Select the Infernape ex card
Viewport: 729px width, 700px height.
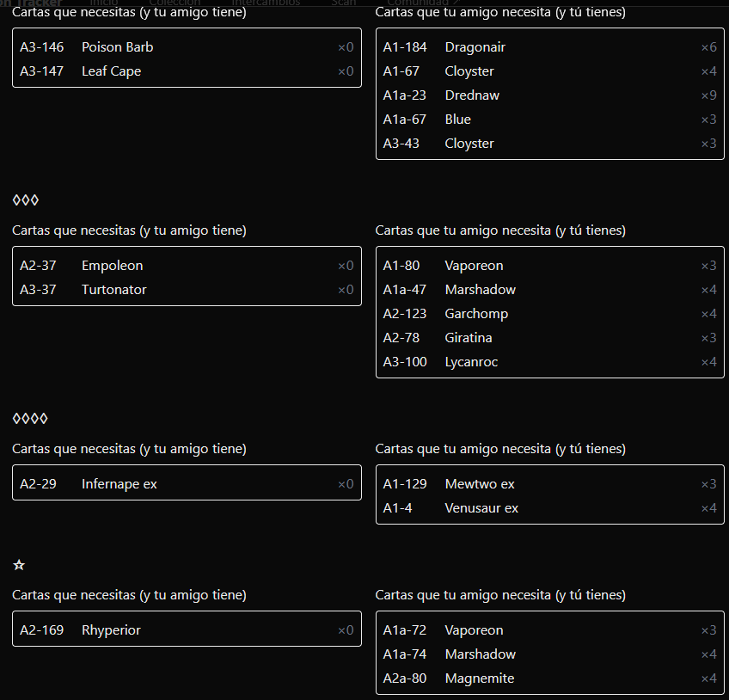(187, 484)
